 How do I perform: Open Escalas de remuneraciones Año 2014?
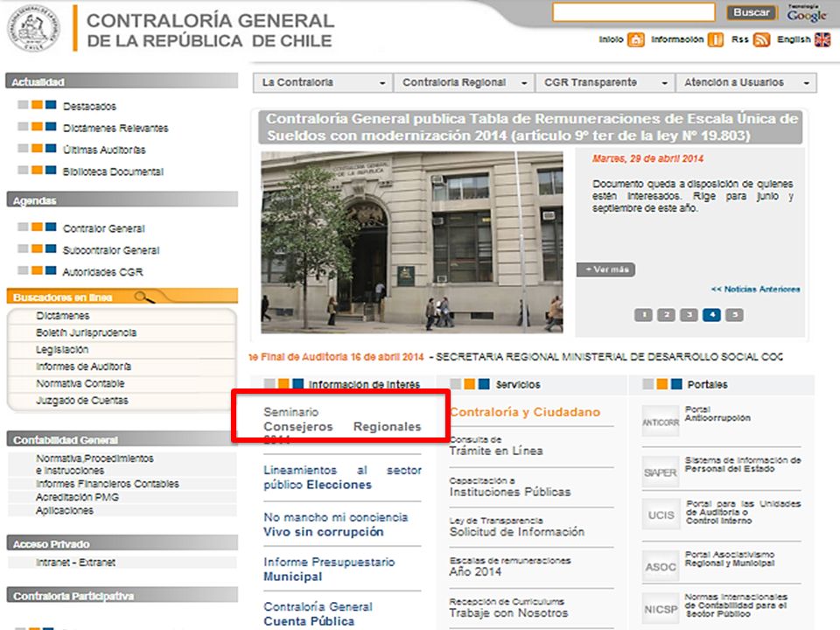tap(510, 567)
